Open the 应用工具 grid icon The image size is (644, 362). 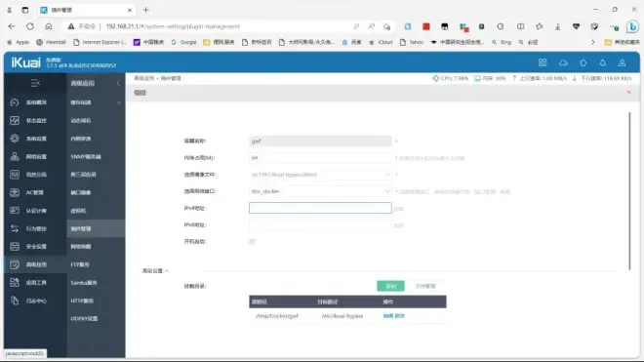point(15,283)
